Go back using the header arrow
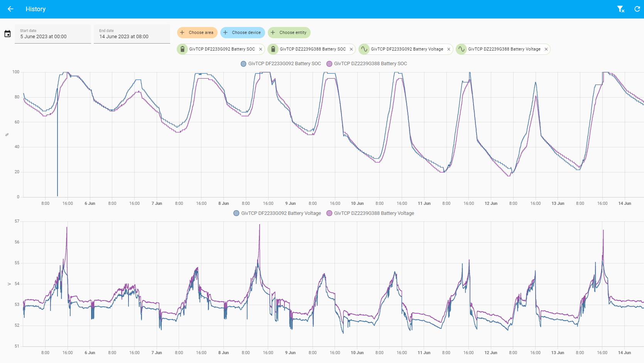The image size is (644, 363). click(10, 9)
